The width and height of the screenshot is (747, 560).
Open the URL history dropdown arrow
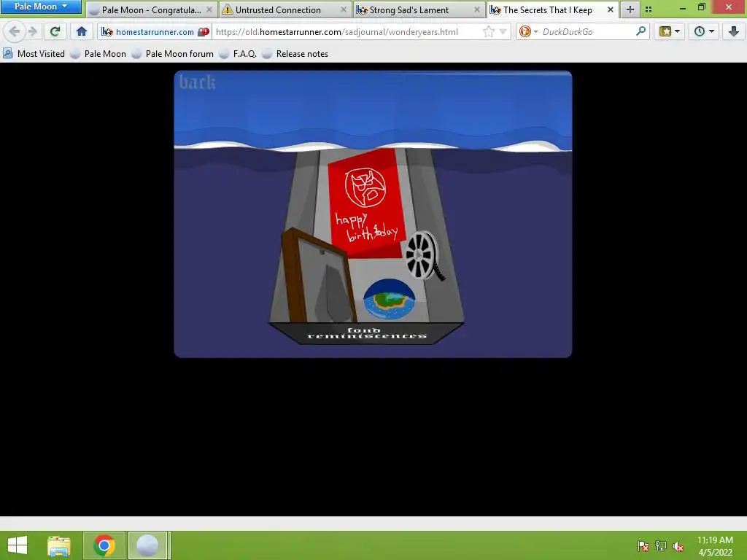pyautogui.click(x=503, y=32)
